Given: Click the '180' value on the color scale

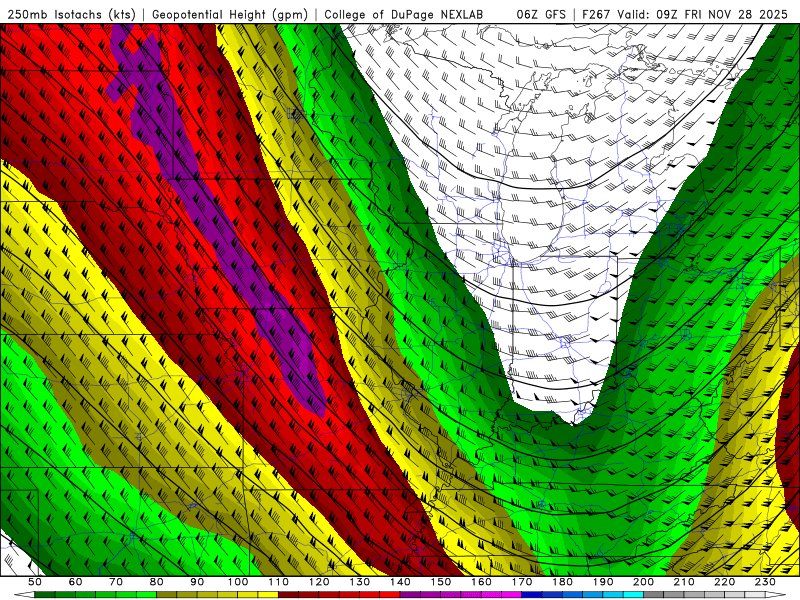Looking at the screenshot, I should point(562,582).
